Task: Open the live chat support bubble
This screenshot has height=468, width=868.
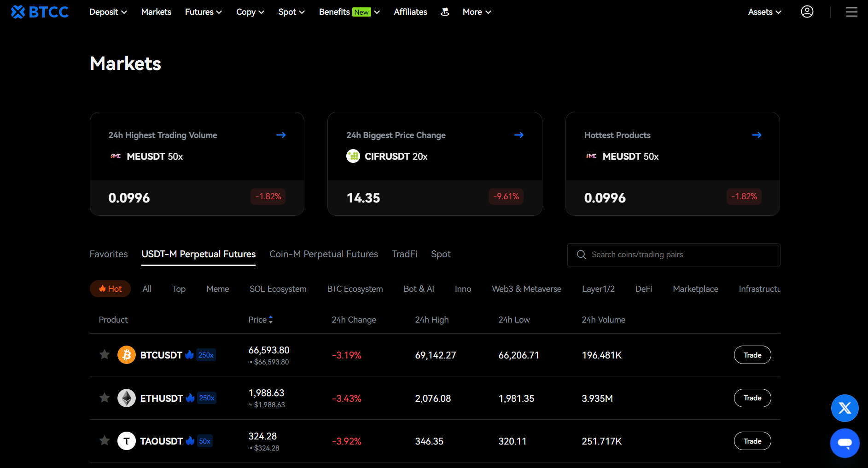Action: pos(845,443)
